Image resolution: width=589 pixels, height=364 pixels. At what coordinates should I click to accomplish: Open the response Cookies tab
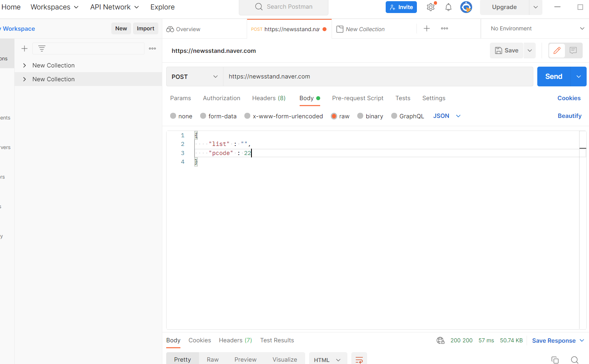tap(200, 340)
